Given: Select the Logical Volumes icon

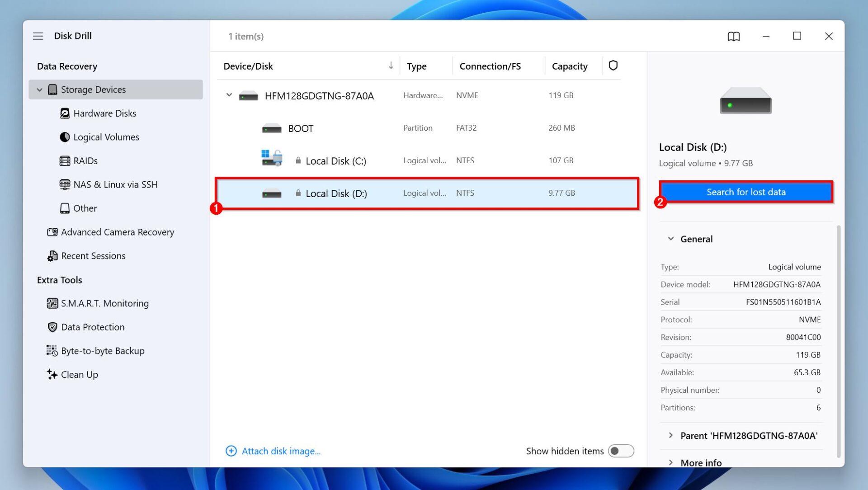Looking at the screenshot, I should coord(65,137).
